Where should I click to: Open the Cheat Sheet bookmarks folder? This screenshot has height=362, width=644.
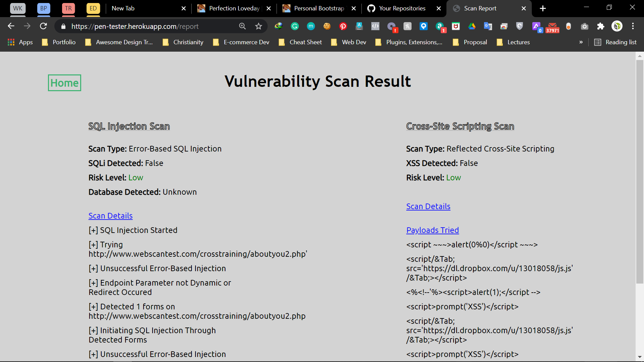300,42
